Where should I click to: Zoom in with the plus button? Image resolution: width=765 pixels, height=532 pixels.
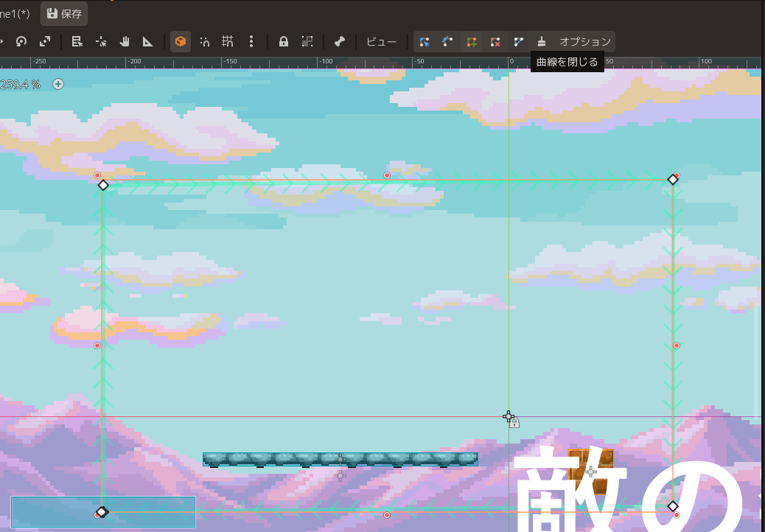click(58, 84)
